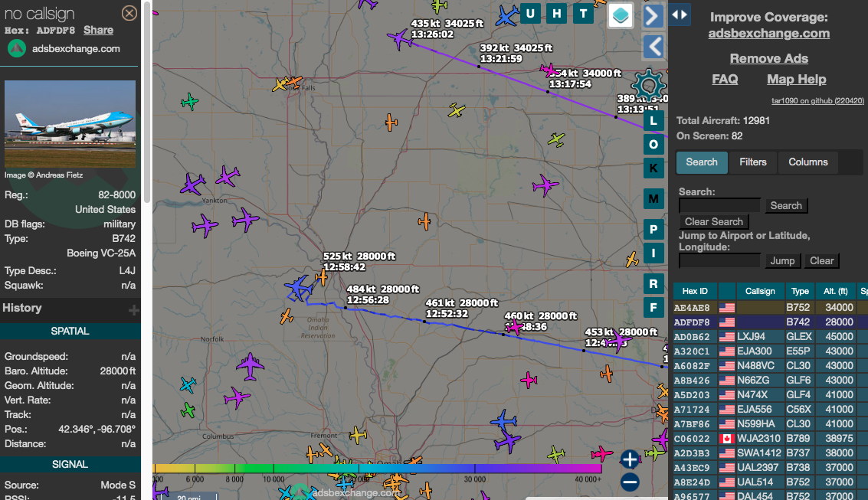
Task: Toggle the T map button
Action: (x=583, y=13)
